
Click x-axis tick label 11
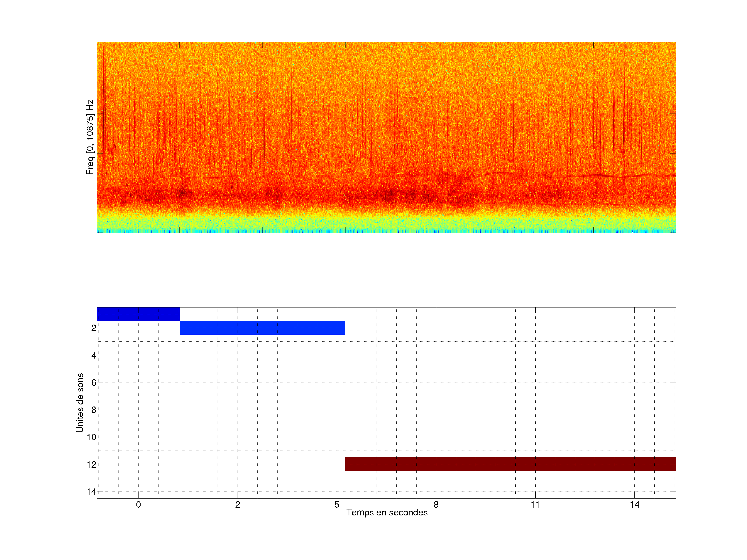pos(535,505)
